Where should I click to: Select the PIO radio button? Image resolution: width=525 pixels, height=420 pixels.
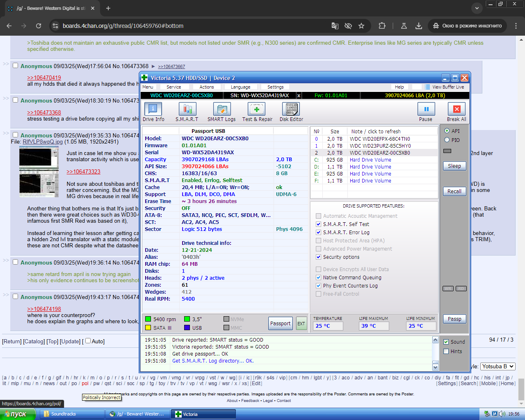point(447,140)
